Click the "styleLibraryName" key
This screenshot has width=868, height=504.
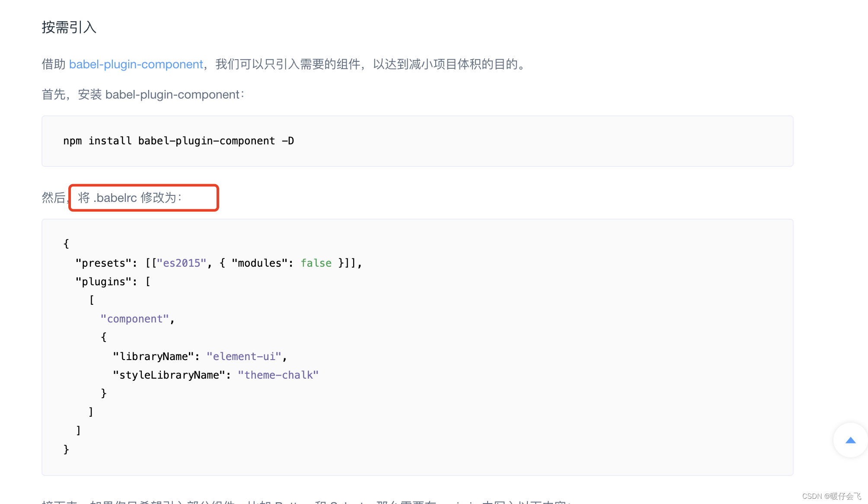tap(169, 375)
